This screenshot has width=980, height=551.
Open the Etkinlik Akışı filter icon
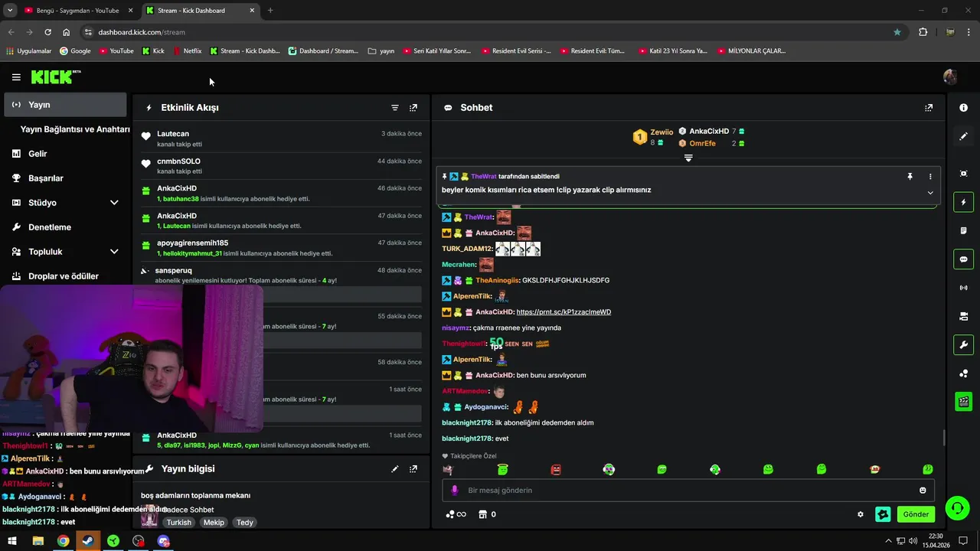395,108
